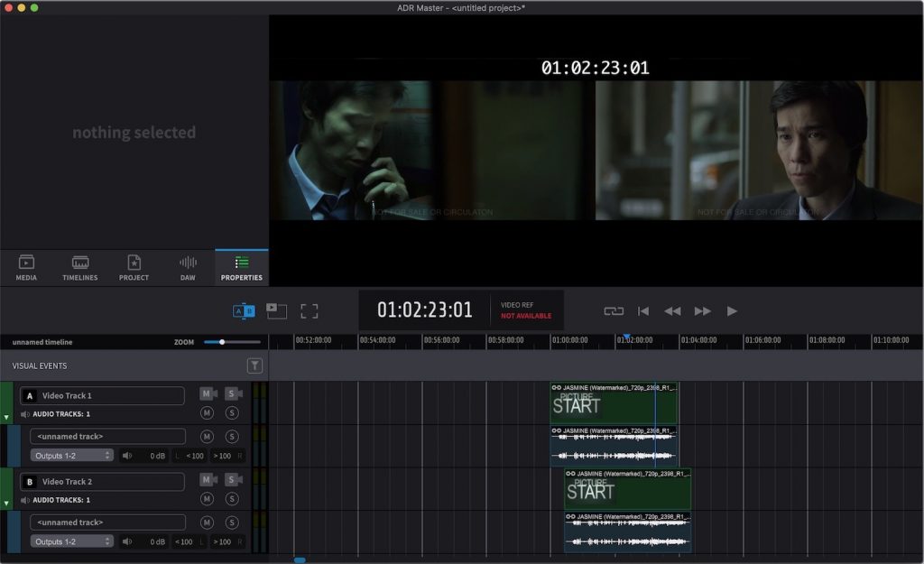Open the visual events filter

(254, 366)
